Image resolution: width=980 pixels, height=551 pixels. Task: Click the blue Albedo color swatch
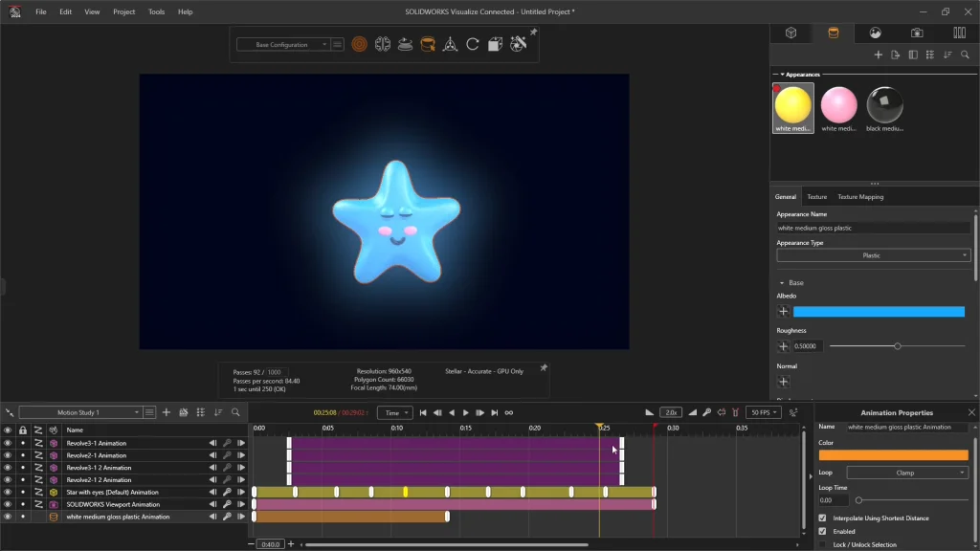(878, 312)
